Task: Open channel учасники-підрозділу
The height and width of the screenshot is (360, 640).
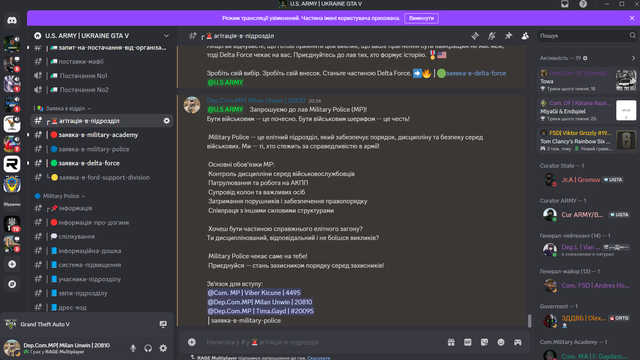Action: click(102, 279)
